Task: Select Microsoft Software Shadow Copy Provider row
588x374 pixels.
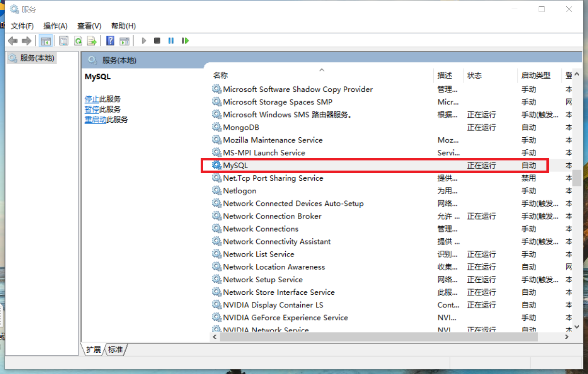Action: click(x=391, y=89)
